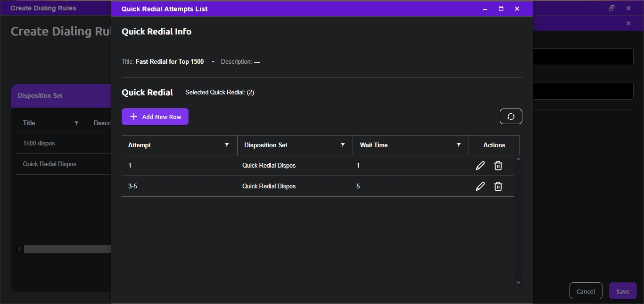Add New Row to Quick Redial
The height and width of the screenshot is (304, 644).
coord(155,117)
